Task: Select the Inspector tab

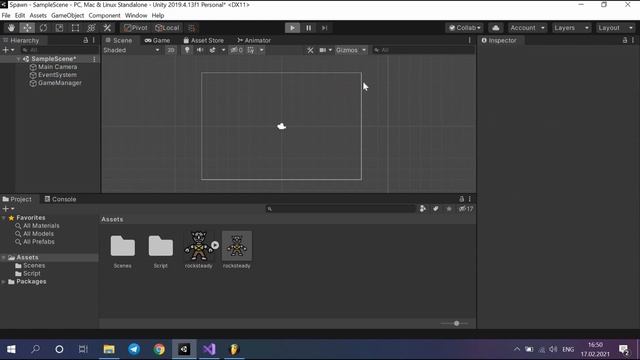Action: pyautogui.click(x=499, y=40)
